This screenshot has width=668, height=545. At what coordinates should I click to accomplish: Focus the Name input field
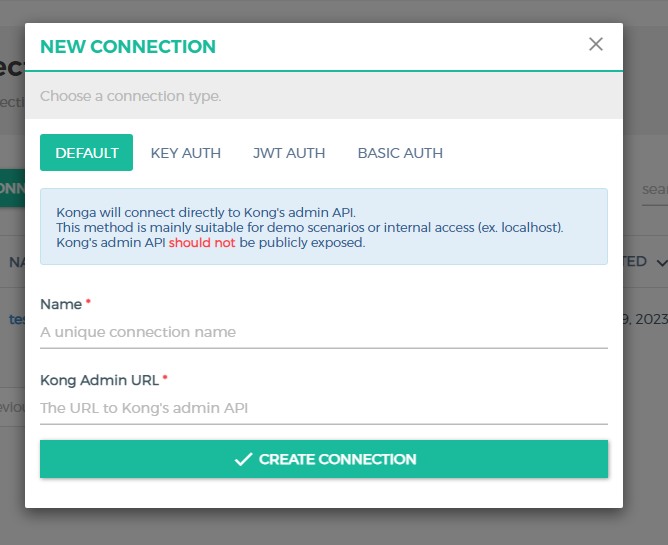coord(323,332)
